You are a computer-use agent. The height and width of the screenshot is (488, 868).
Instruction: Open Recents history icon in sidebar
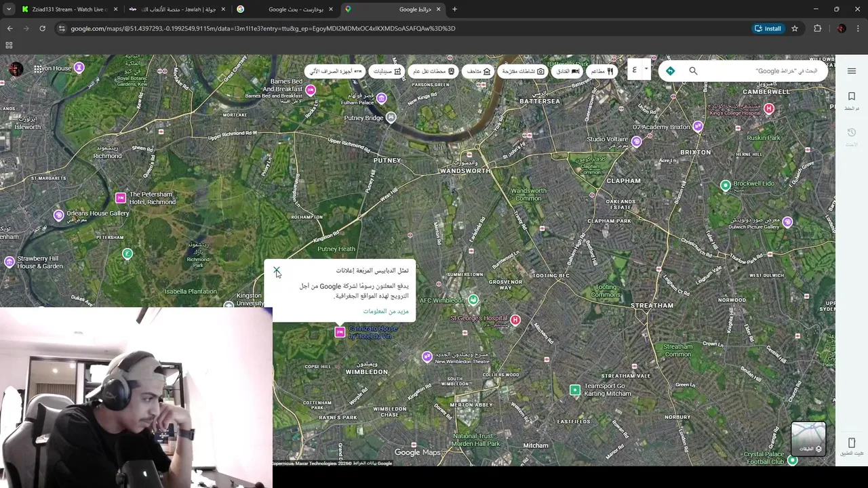pyautogui.click(x=852, y=133)
